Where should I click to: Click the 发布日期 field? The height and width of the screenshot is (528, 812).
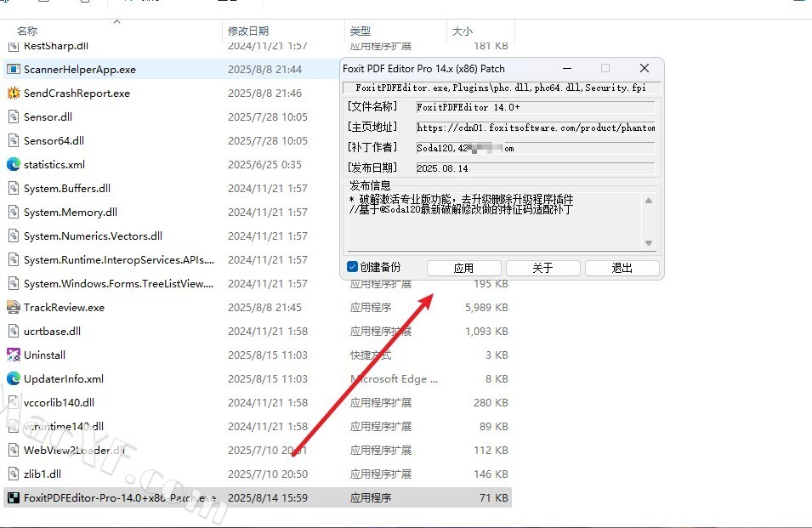(536, 168)
